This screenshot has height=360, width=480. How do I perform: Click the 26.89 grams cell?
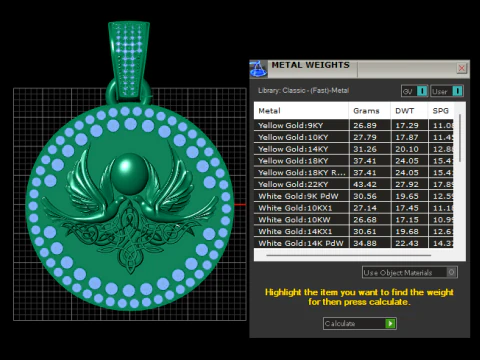pyautogui.click(x=370, y=125)
